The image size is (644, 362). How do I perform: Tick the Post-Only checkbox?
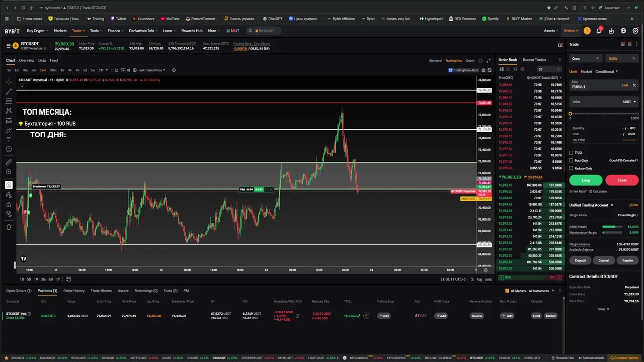pos(571,160)
